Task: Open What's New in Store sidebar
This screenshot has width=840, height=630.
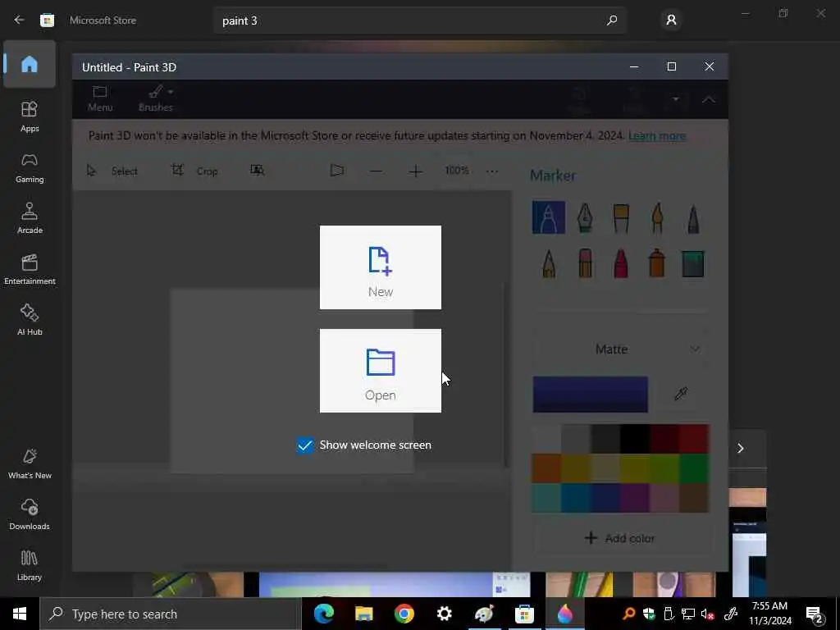Action: (x=30, y=463)
